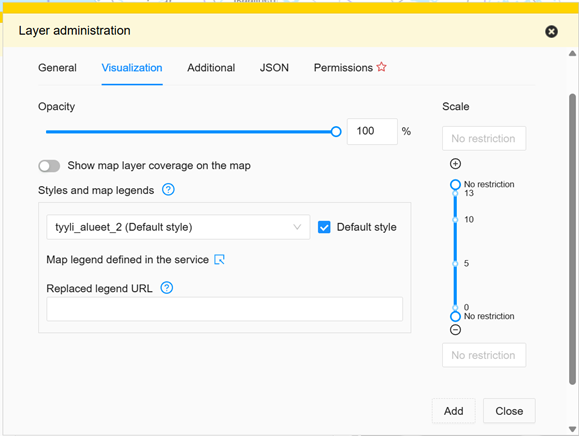Click the Replaced legend URL input field
The image size is (579, 436).
click(x=225, y=309)
